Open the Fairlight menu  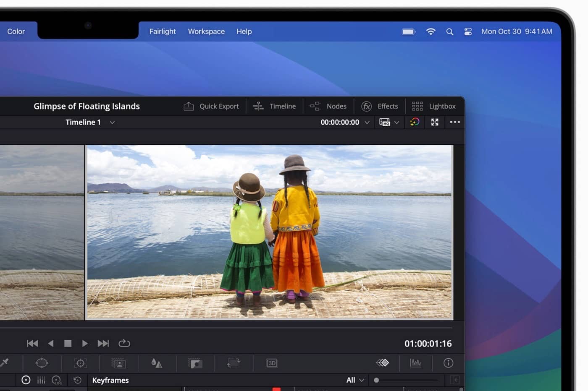163,31
